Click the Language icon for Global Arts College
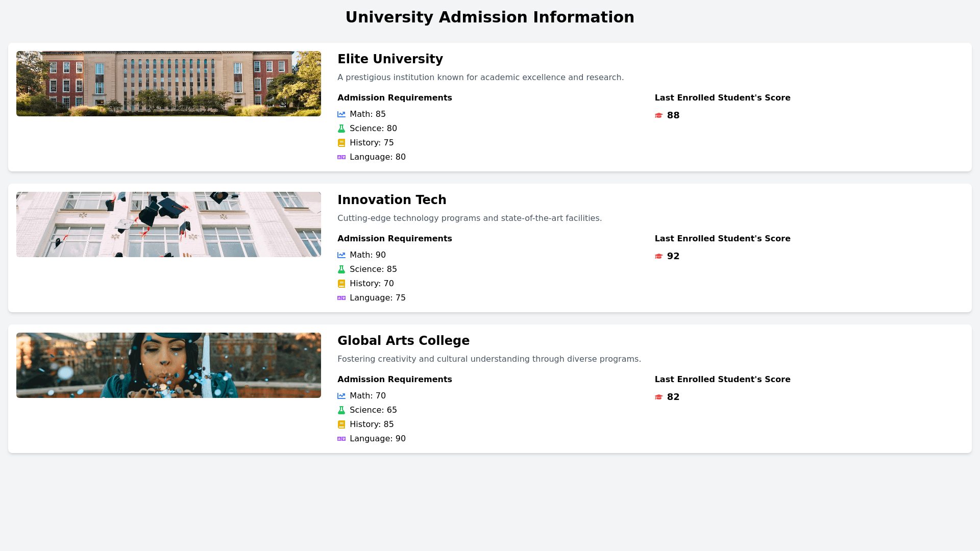The height and width of the screenshot is (551, 980). pyautogui.click(x=341, y=439)
